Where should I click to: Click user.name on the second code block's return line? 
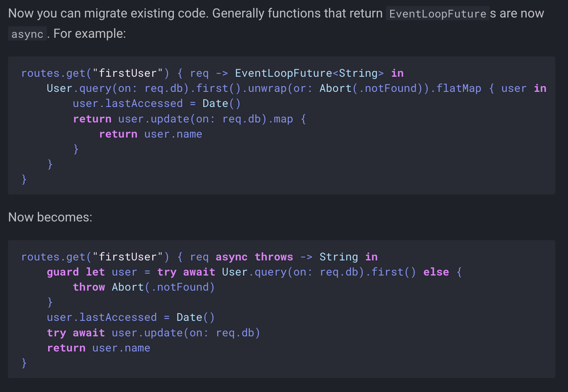(121, 348)
